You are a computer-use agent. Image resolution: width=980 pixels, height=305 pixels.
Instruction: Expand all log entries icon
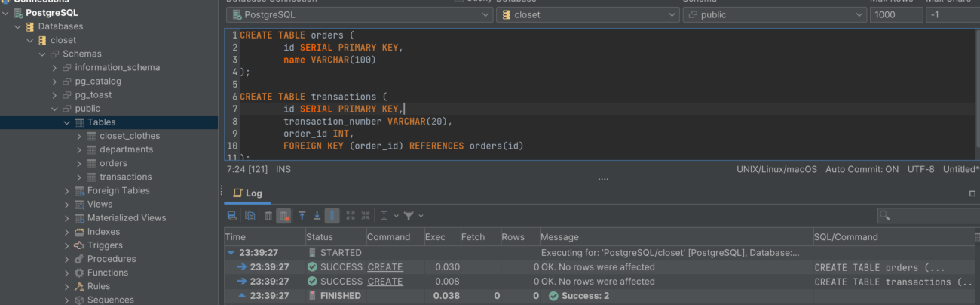tap(351, 216)
